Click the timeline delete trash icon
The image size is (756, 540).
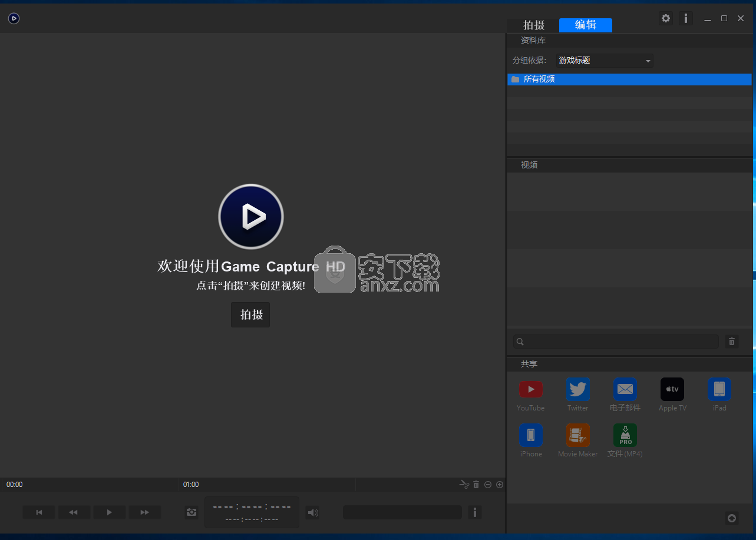[476, 485]
